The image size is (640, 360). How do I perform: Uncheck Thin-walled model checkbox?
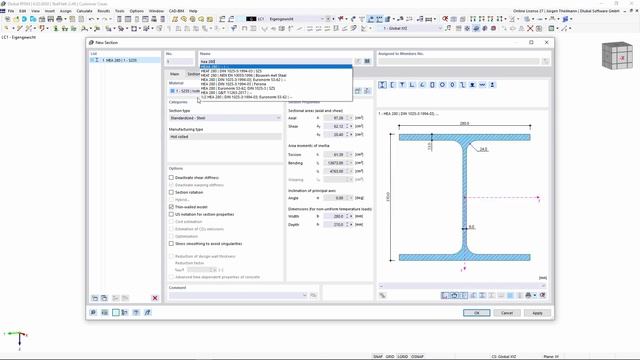171,207
